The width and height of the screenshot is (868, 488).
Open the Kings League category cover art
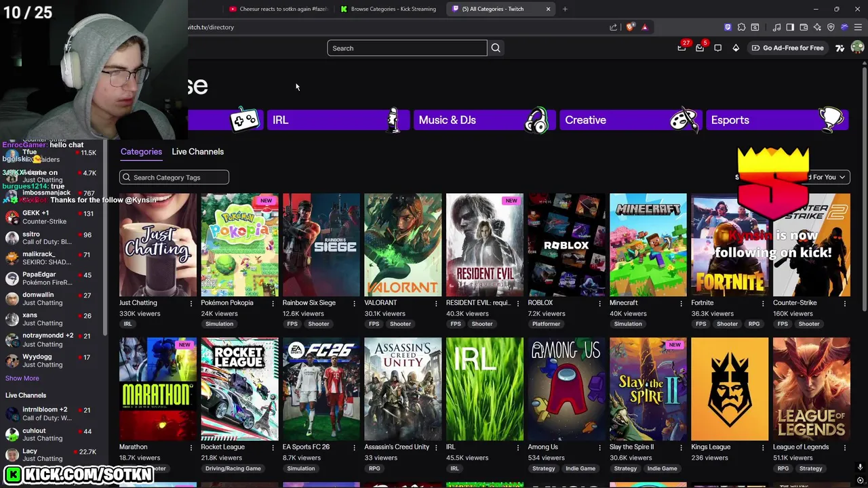click(x=730, y=389)
